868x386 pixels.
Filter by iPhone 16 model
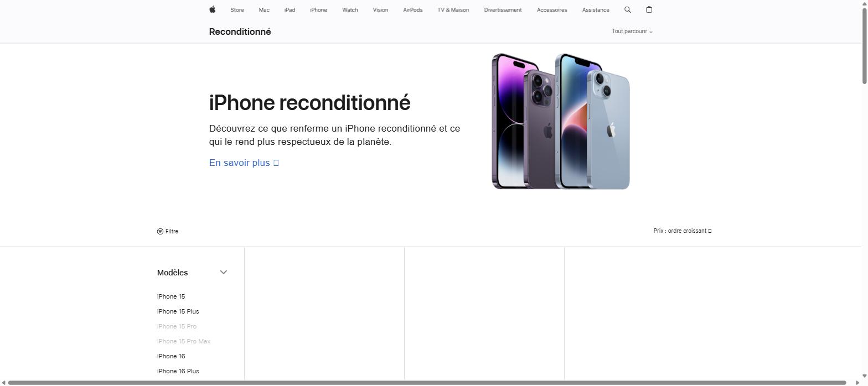pyautogui.click(x=171, y=356)
